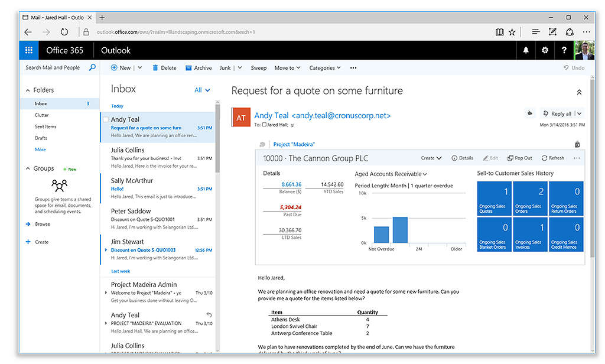
Task: Open more commands ellipsis in mail toolbar
Action: click(x=353, y=68)
